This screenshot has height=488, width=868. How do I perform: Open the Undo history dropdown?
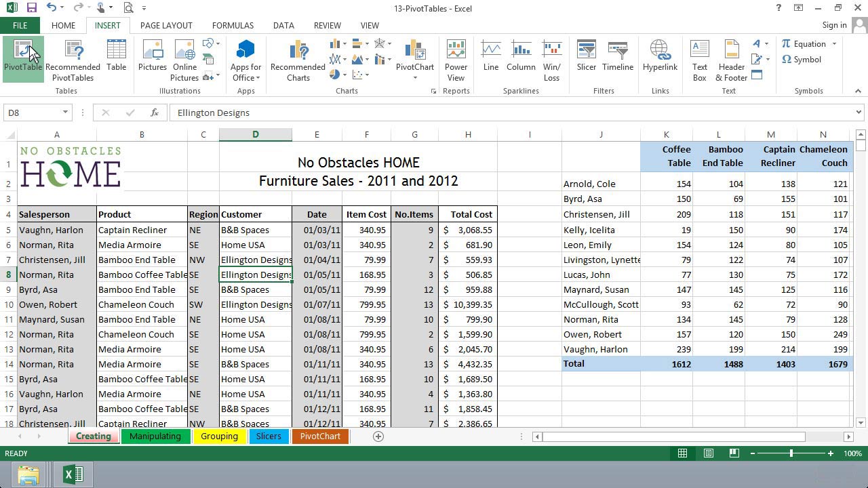pos(62,8)
